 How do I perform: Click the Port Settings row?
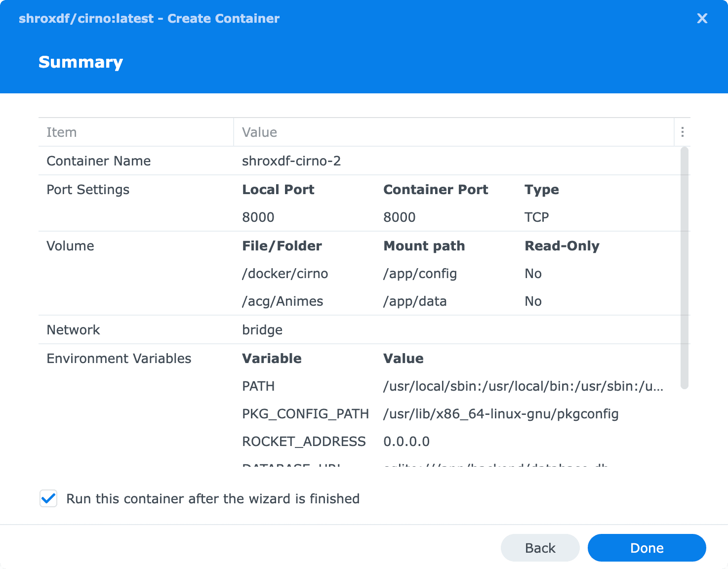(88, 189)
